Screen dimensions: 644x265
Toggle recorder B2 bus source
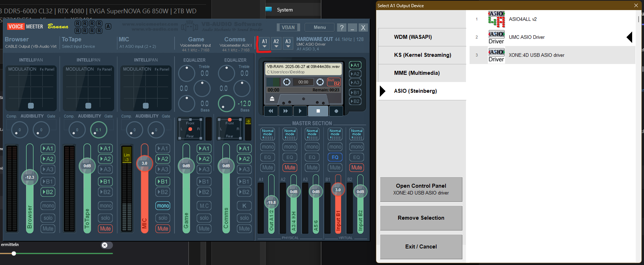tap(355, 101)
